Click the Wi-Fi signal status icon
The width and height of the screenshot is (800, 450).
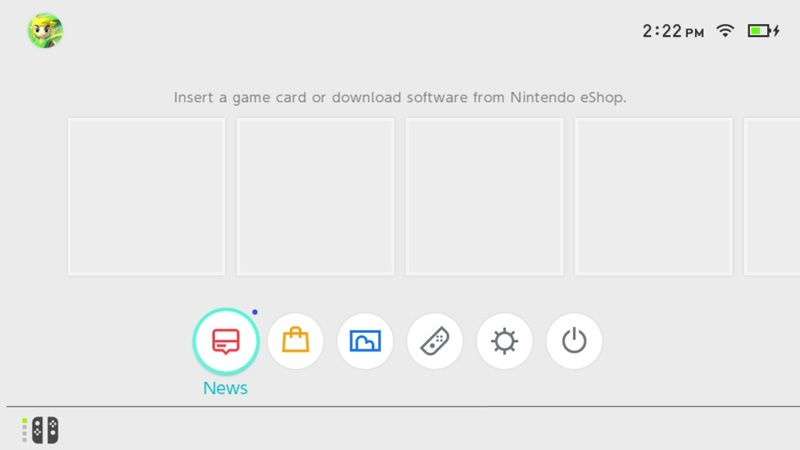pos(725,31)
